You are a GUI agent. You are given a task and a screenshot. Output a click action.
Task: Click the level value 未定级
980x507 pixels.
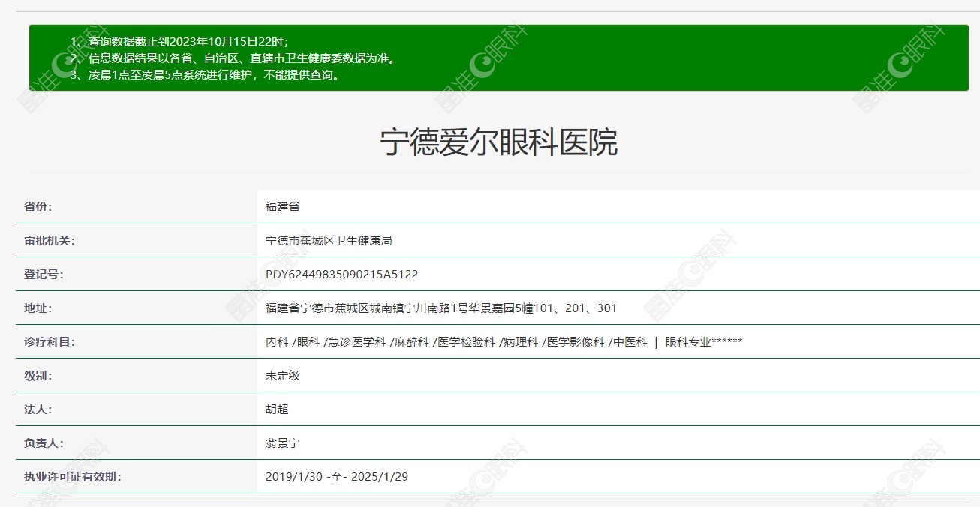283,375
